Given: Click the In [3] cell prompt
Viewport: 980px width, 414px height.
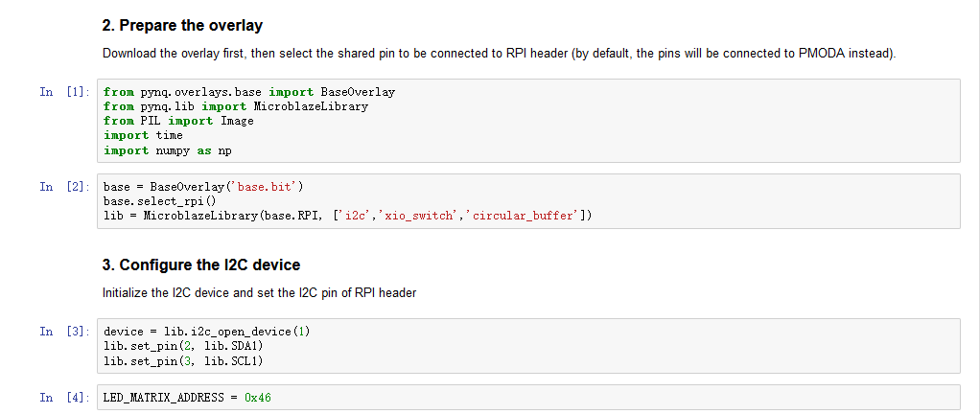Looking at the screenshot, I should pyautogui.click(x=65, y=332).
